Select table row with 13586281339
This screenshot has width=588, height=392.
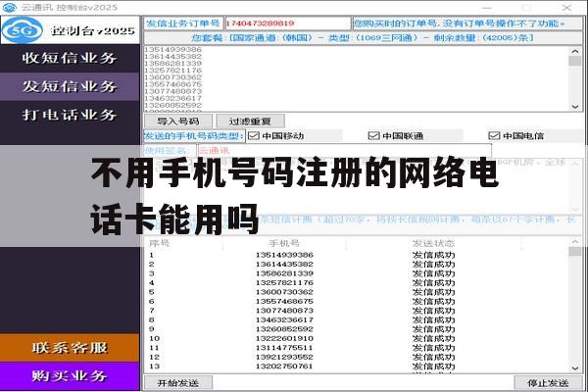coord(357,273)
